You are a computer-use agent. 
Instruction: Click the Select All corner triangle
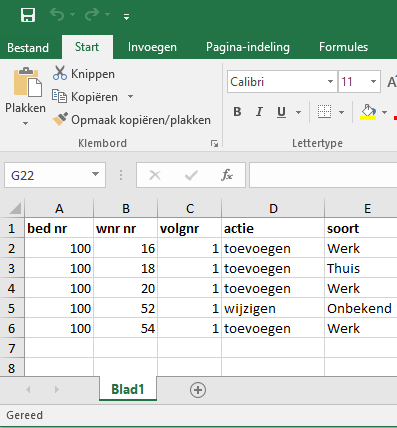tap(14, 208)
